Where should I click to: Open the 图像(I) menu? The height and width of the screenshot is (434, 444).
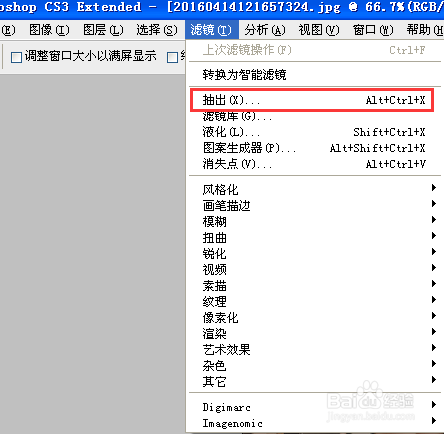tap(49, 30)
